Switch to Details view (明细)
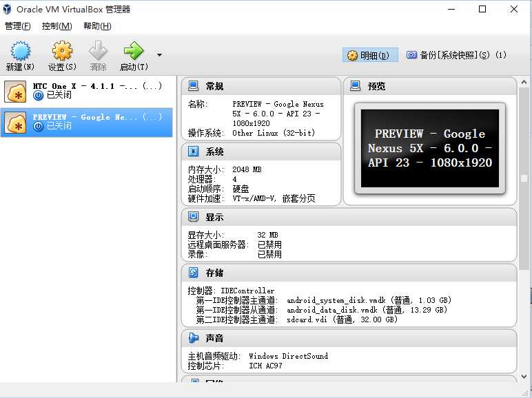Image resolution: width=532 pixels, height=398 pixels. click(x=370, y=55)
